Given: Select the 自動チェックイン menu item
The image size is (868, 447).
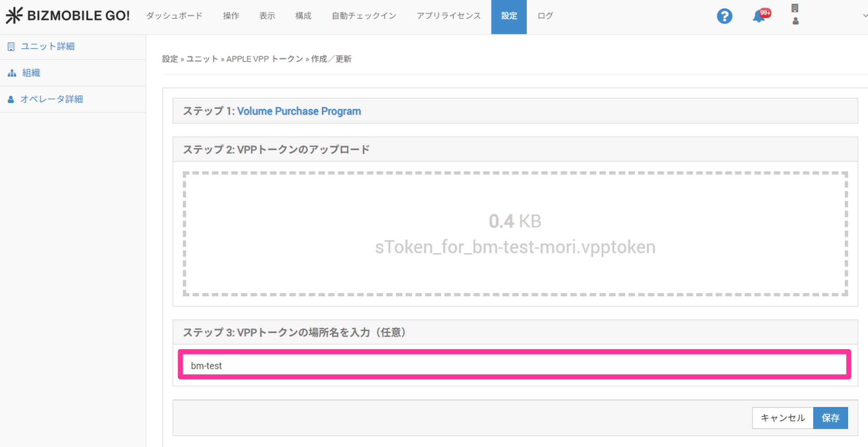Looking at the screenshot, I should [364, 16].
